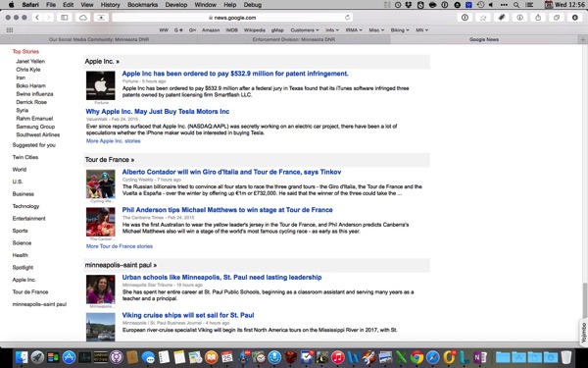Open the Amazon bookmark

pyautogui.click(x=211, y=30)
